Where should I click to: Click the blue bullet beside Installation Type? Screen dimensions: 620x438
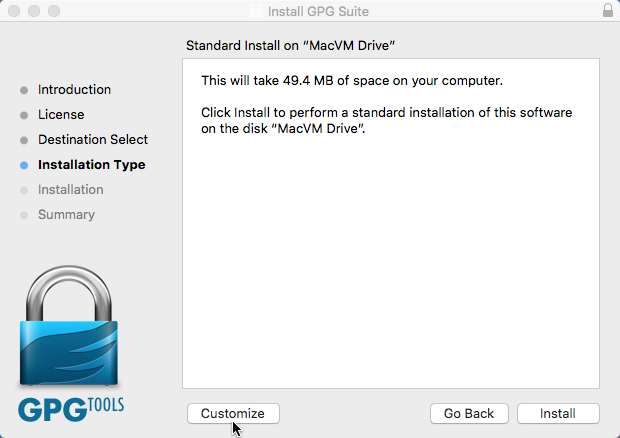[24, 165]
